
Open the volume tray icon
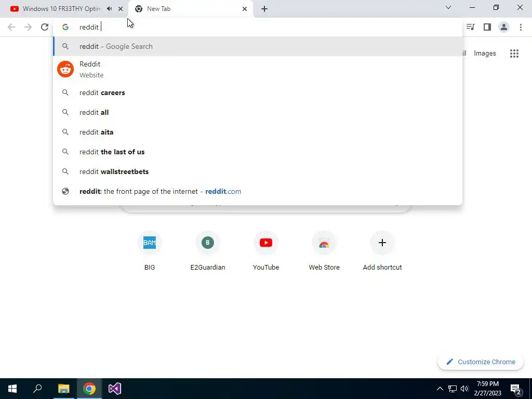point(464,389)
